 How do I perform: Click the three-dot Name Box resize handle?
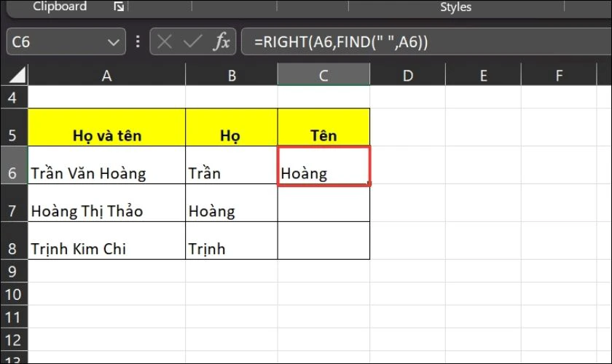click(136, 42)
